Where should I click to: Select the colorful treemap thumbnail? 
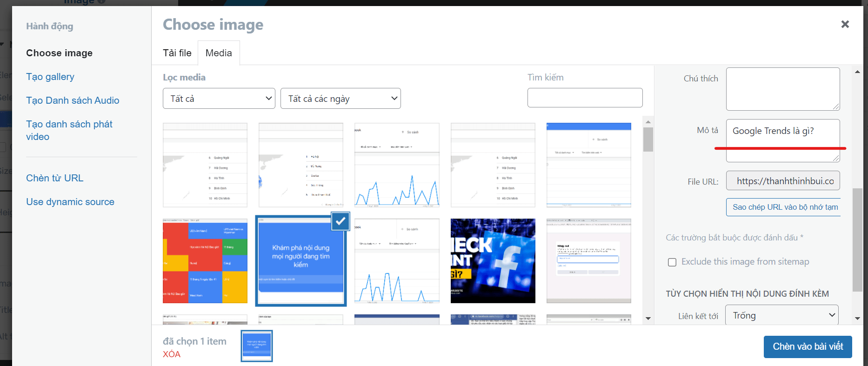[x=205, y=261]
